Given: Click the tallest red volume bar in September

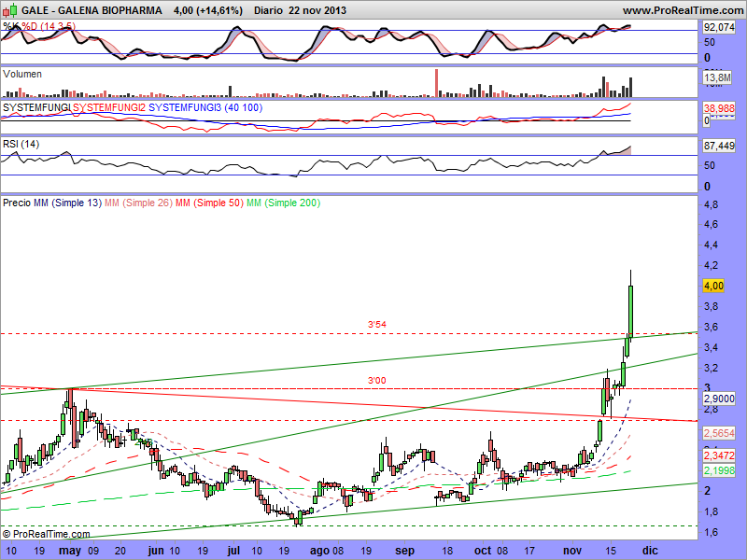Looking at the screenshot, I should [436, 83].
